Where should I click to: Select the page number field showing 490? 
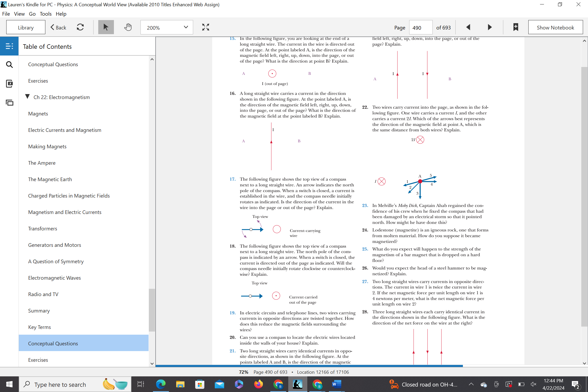point(420,27)
